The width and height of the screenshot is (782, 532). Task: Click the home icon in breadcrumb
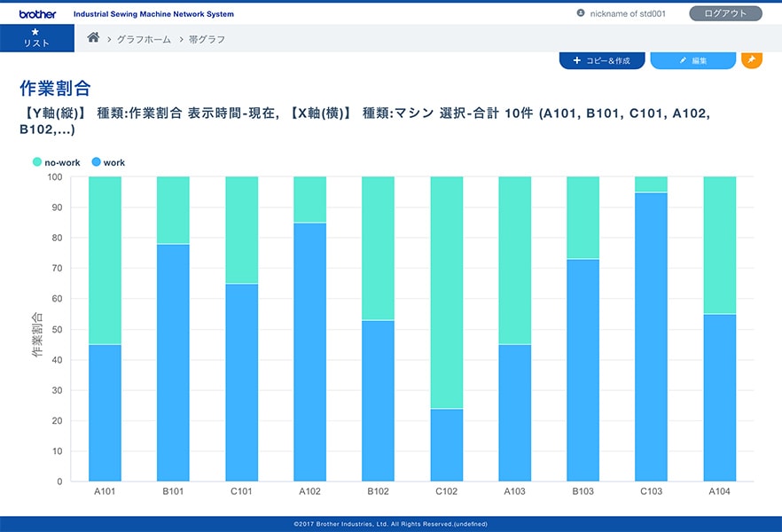tap(93, 38)
